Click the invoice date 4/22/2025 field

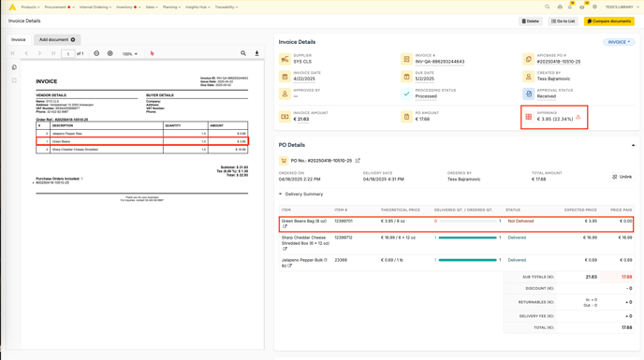(x=304, y=79)
